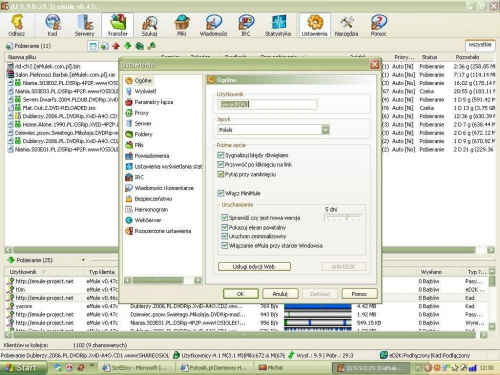This screenshot has height=375, width=500.
Task: Switch to Microsoft taskbar window
Action: pos(137,368)
